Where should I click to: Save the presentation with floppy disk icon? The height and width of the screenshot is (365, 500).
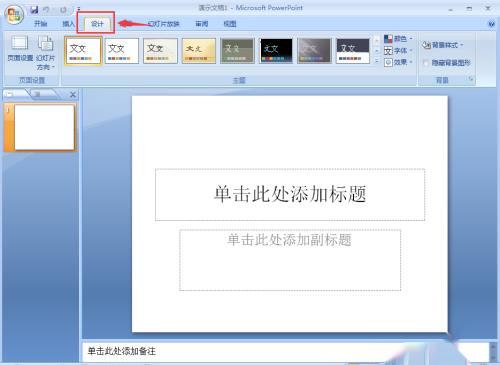click(x=34, y=10)
